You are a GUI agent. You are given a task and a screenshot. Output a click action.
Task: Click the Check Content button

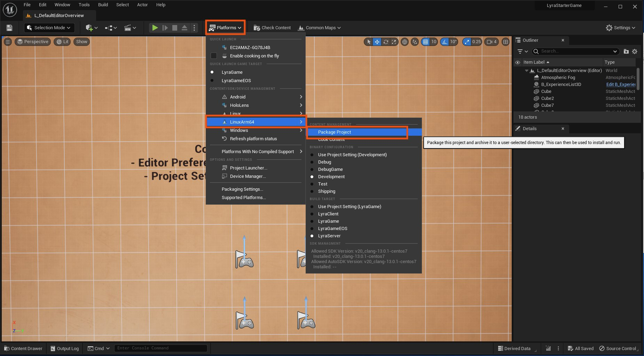pyautogui.click(x=272, y=28)
